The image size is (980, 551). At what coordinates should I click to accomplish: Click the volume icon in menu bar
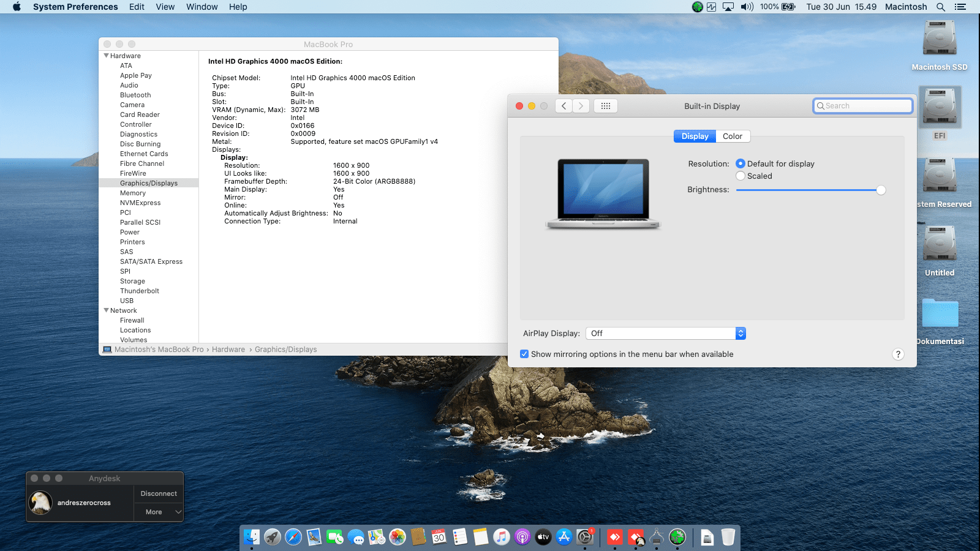[747, 7]
